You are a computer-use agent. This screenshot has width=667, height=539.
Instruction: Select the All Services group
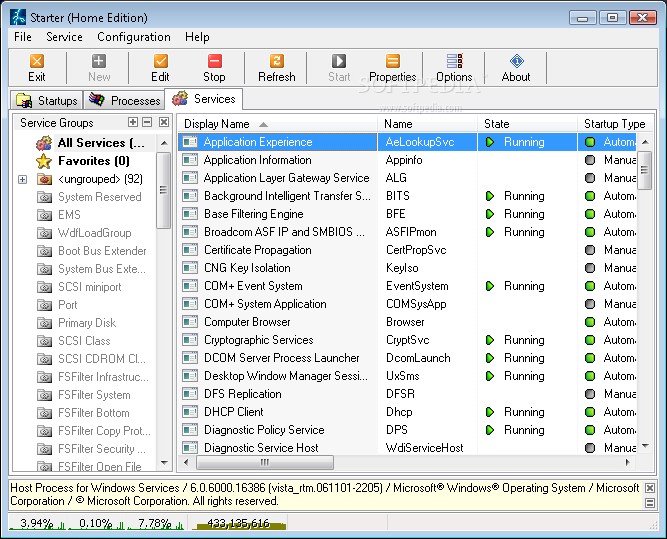click(100, 143)
